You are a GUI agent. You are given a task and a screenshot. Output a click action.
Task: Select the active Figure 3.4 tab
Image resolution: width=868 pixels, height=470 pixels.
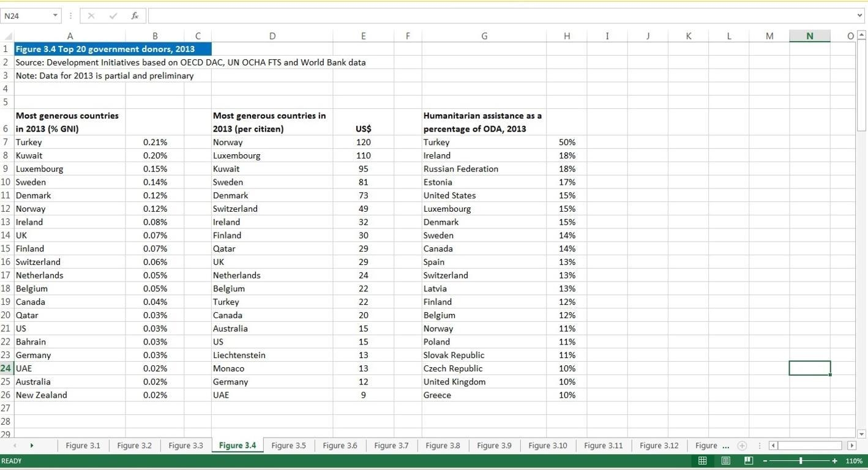pos(238,446)
